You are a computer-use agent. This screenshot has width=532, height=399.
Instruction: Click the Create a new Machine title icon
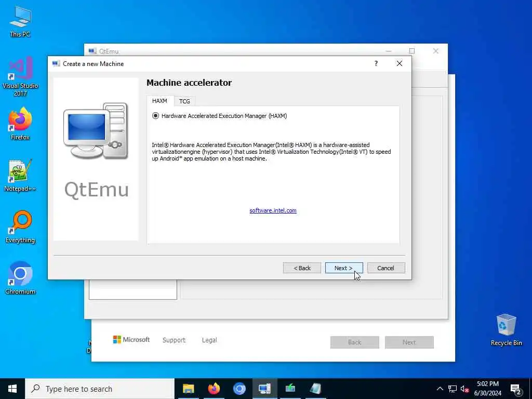pos(56,63)
